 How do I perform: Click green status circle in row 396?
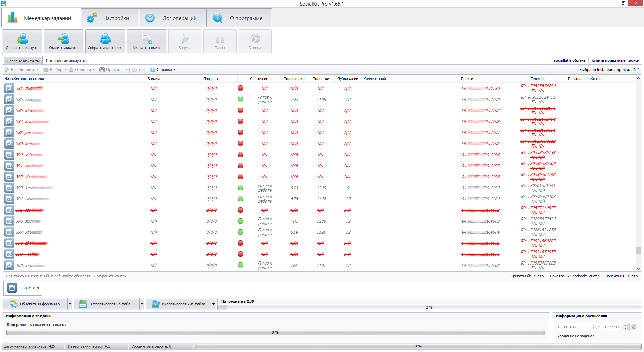[x=240, y=221]
